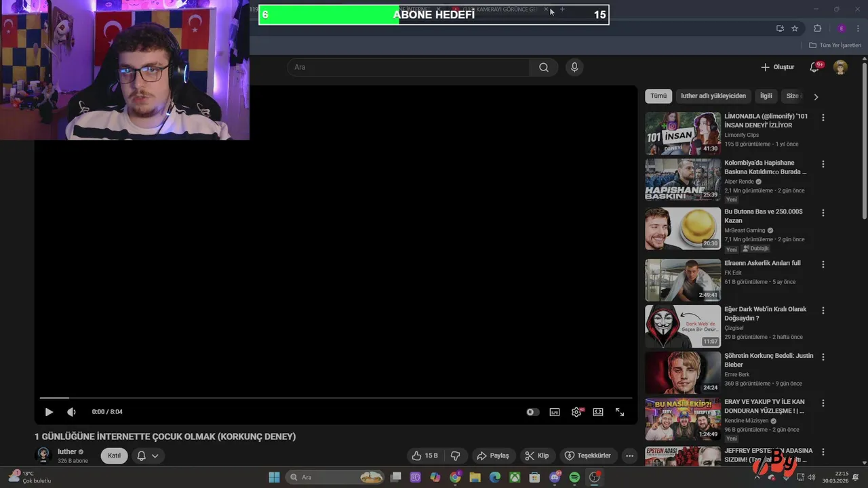Open the Chrome three-dot menu
The height and width of the screenshot is (488, 868).
click(858, 28)
